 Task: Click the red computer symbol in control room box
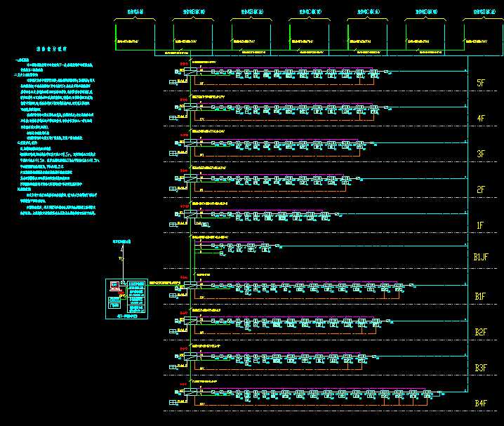point(114,286)
